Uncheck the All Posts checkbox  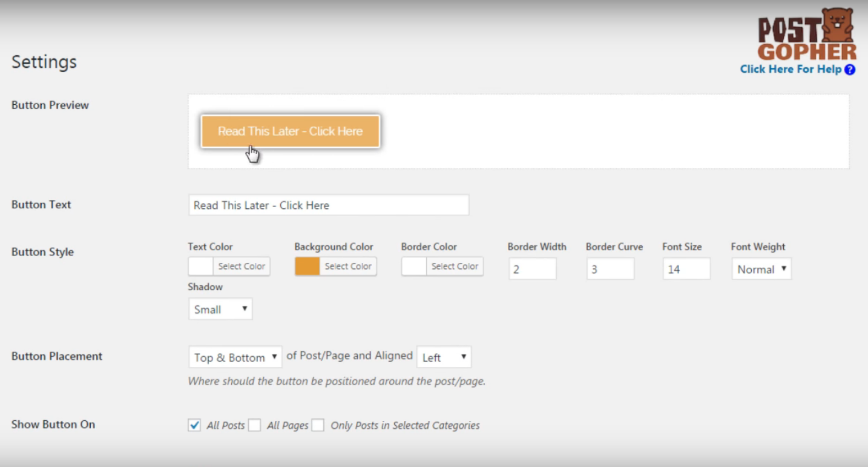click(194, 425)
